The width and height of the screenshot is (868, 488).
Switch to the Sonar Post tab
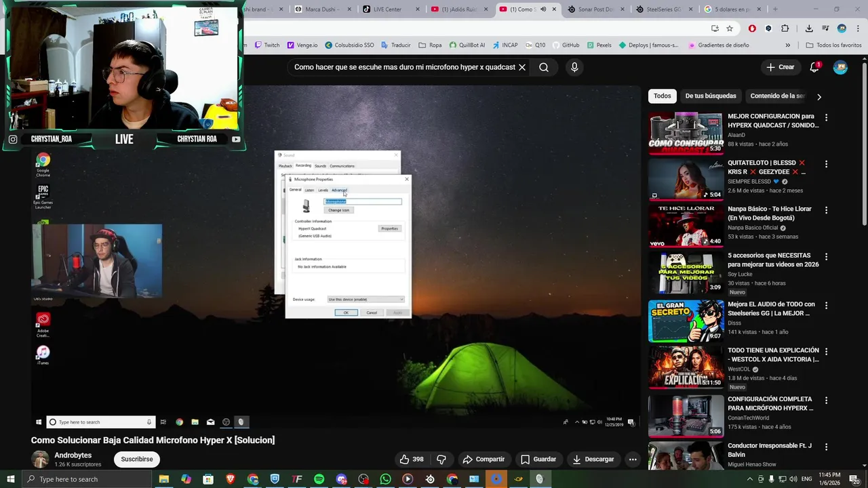pyautogui.click(x=594, y=9)
